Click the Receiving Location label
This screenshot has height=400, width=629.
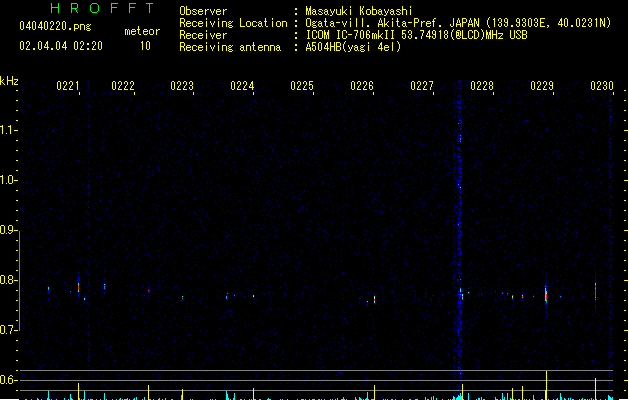(x=233, y=23)
